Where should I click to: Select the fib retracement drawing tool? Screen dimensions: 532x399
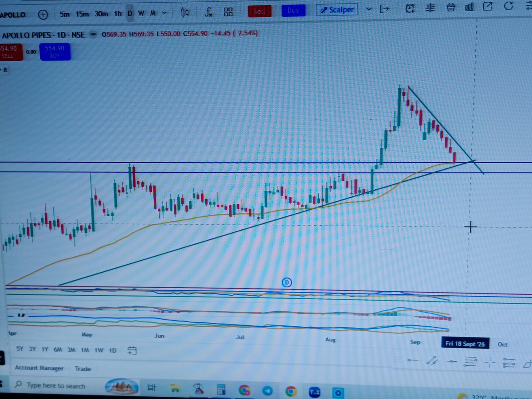[470, 362]
